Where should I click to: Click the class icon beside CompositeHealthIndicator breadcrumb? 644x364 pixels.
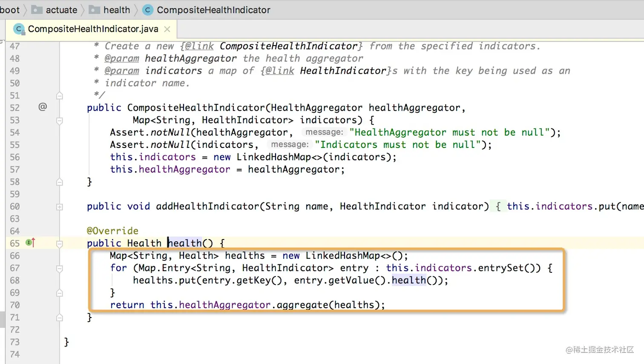148,10
